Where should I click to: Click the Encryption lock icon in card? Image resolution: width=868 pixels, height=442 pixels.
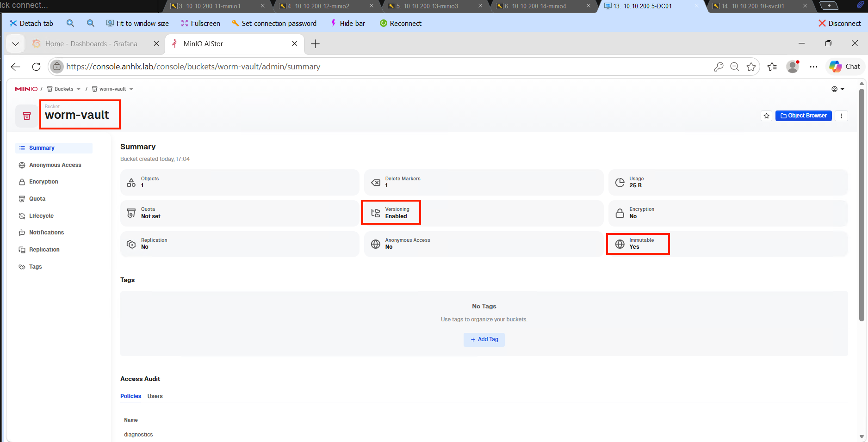(x=620, y=213)
